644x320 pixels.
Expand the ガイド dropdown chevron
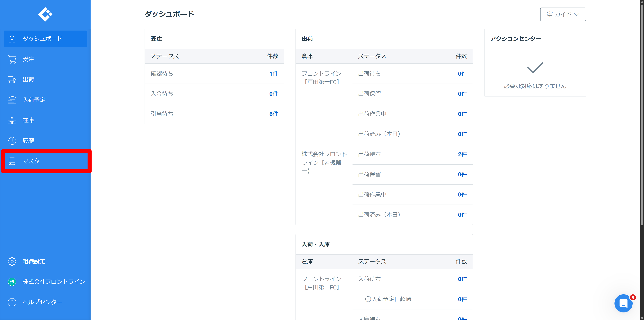[577, 14]
